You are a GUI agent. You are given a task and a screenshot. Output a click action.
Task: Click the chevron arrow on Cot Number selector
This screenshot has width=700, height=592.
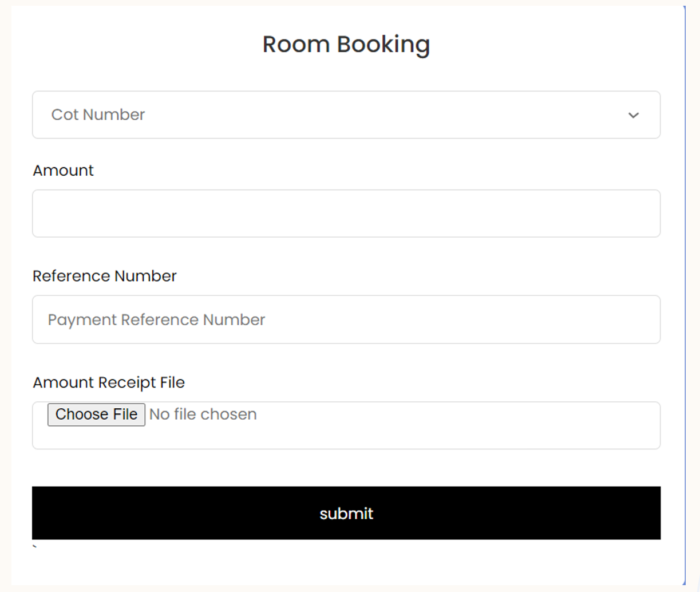tap(633, 115)
